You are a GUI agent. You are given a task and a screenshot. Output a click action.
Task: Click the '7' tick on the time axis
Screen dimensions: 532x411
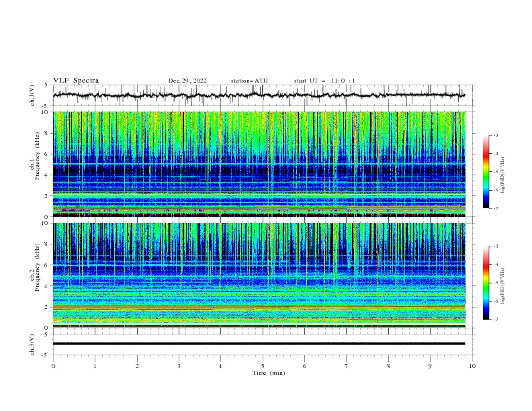pos(347,366)
